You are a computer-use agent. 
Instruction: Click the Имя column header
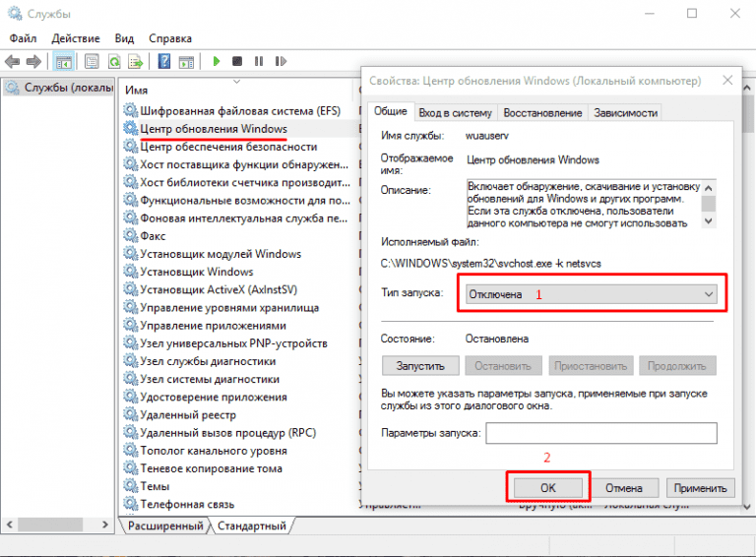pos(137,91)
